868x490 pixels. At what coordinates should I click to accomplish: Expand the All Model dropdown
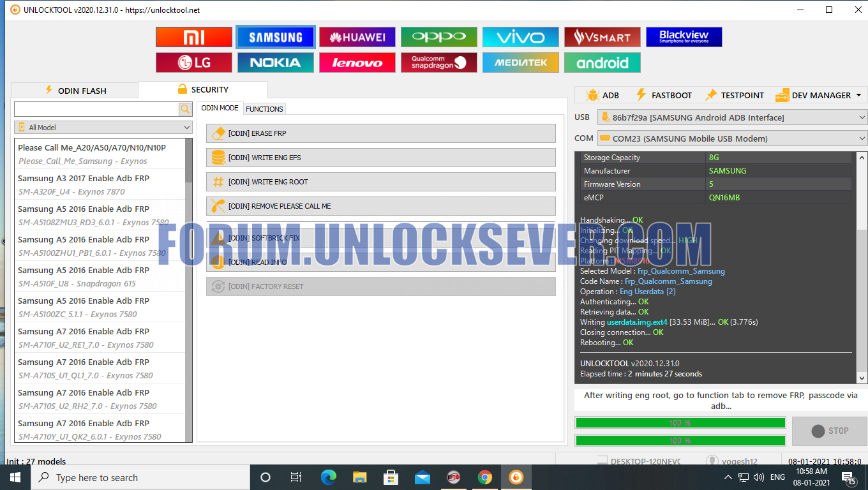click(103, 128)
